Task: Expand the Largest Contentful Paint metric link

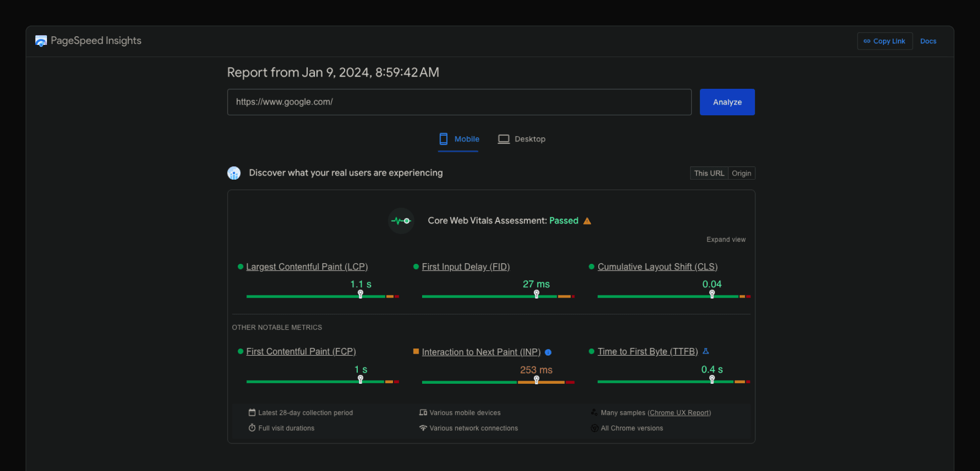Action: [306, 266]
